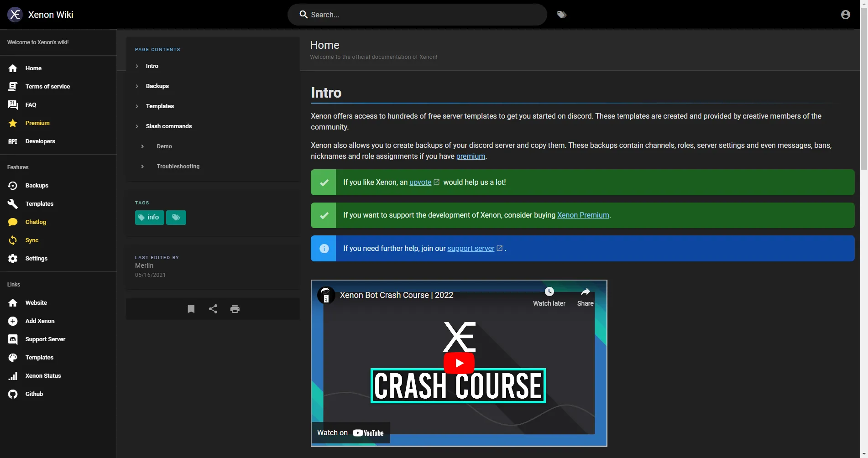Click the FAQ question chat icon

(13, 105)
